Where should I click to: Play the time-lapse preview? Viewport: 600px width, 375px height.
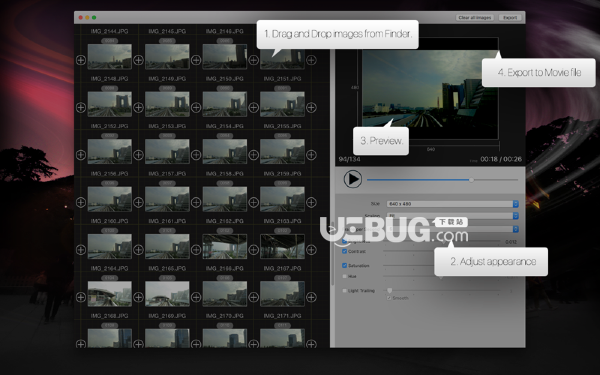352,179
